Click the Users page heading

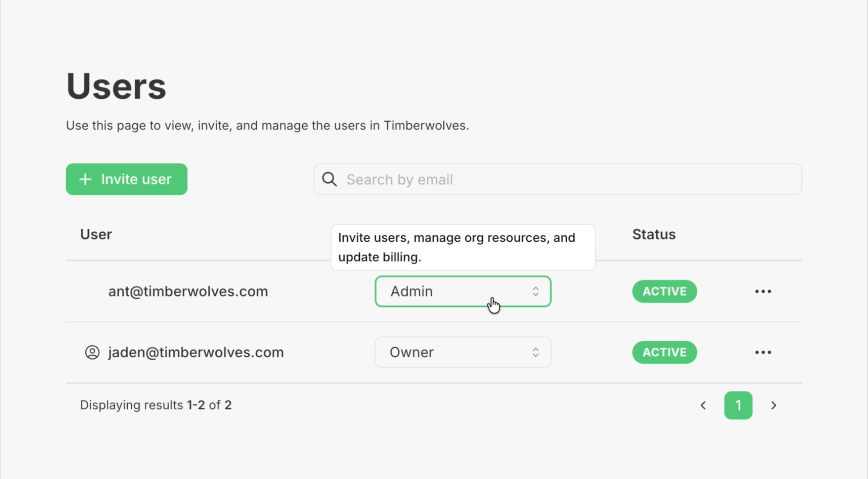(x=116, y=86)
